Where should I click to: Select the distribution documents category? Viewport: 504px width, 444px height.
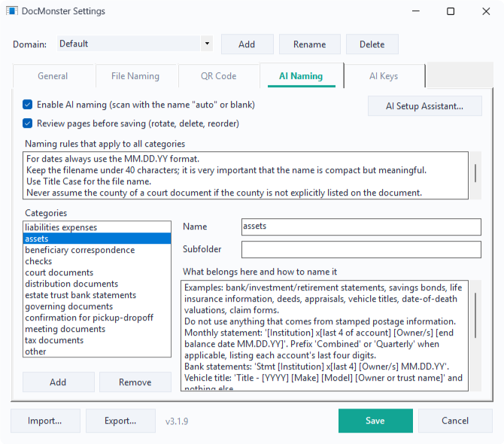click(x=97, y=284)
